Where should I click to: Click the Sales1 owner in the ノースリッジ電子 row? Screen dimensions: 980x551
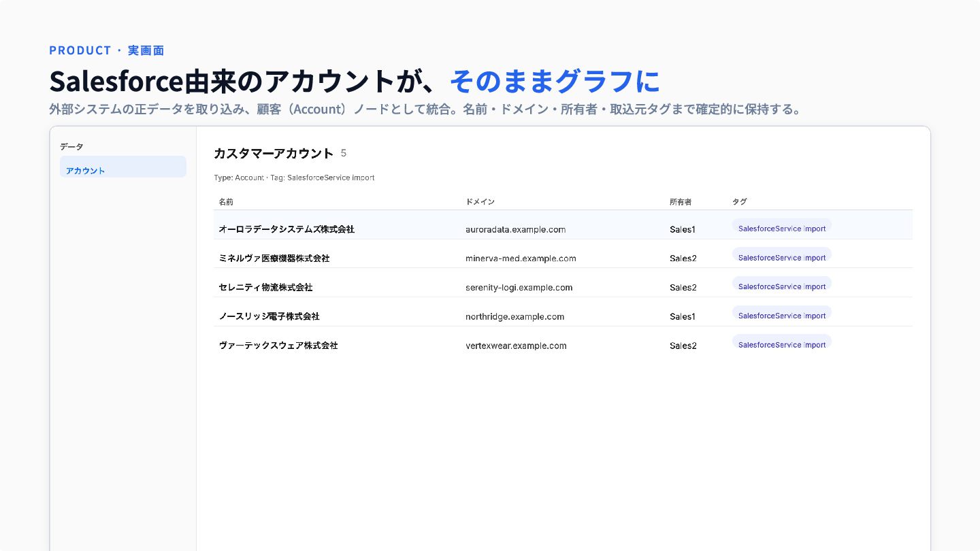(683, 316)
